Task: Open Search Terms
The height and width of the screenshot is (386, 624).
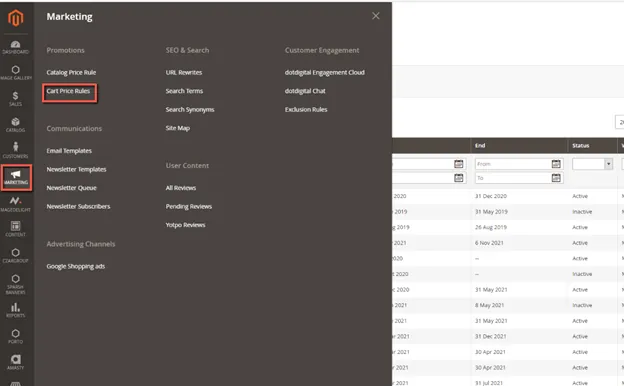Action: click(184, 91)
